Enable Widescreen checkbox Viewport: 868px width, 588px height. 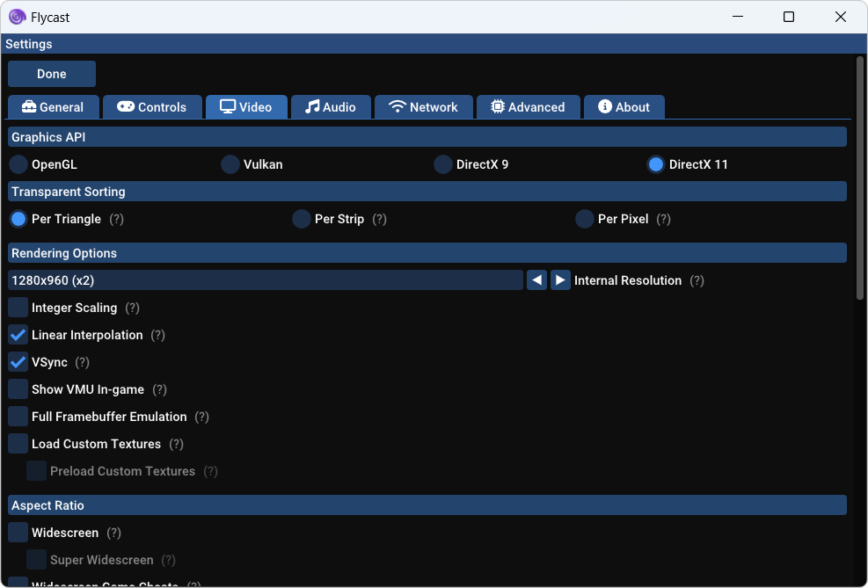[18, 533]
